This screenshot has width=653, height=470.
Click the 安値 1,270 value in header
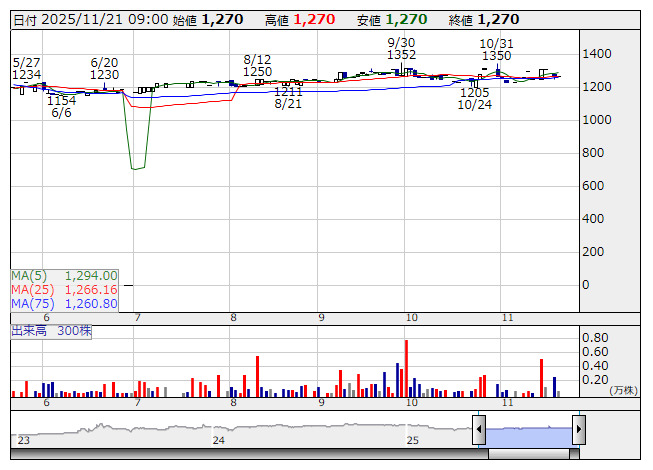(406, 19)
